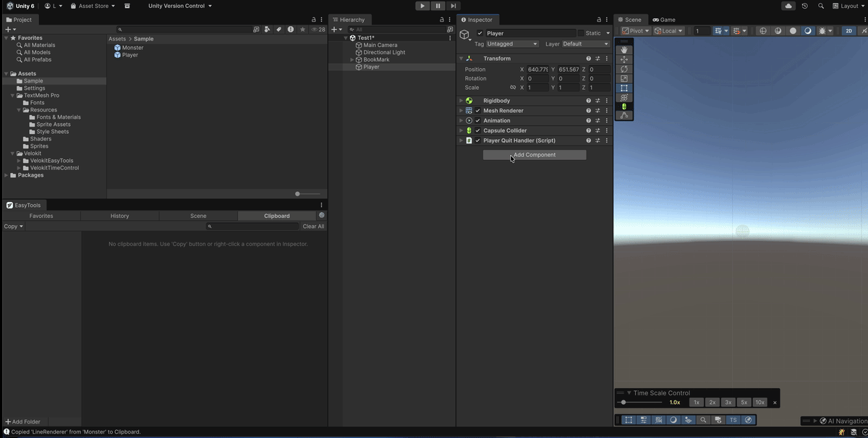The width and height of the screenshot is (868, 438).
Task: Click the Time Scale Control slider handle
Action: point(624,403)
